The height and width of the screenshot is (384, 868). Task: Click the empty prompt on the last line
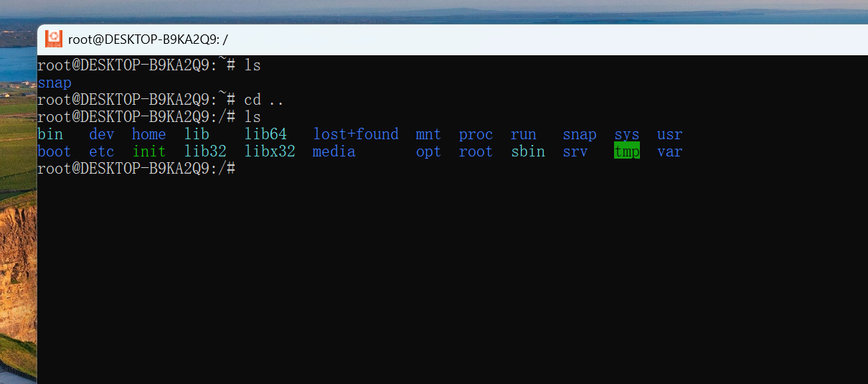(x=136, y=169)
